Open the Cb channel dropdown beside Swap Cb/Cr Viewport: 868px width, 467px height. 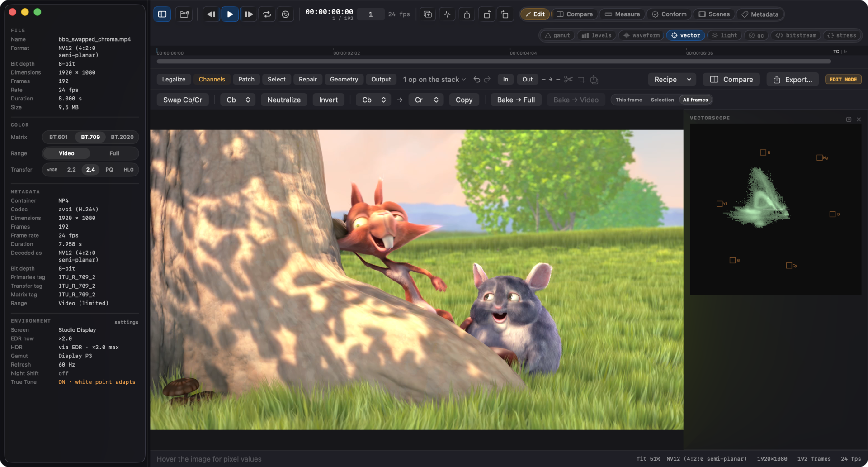[x=238, y=100]
